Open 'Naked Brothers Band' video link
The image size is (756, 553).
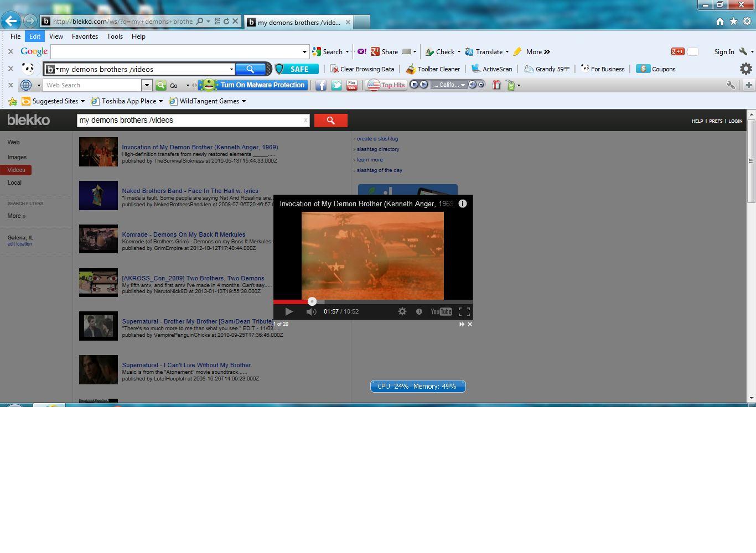[x=190, y=191]
